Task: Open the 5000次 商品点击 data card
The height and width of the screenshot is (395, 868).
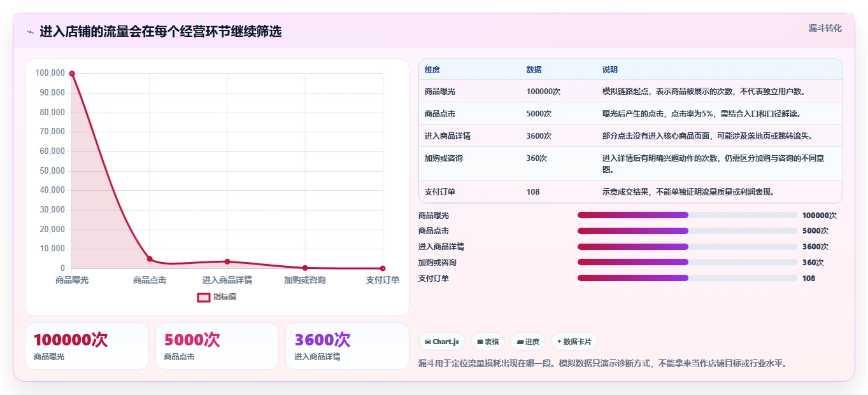Action: click(217, 346)
